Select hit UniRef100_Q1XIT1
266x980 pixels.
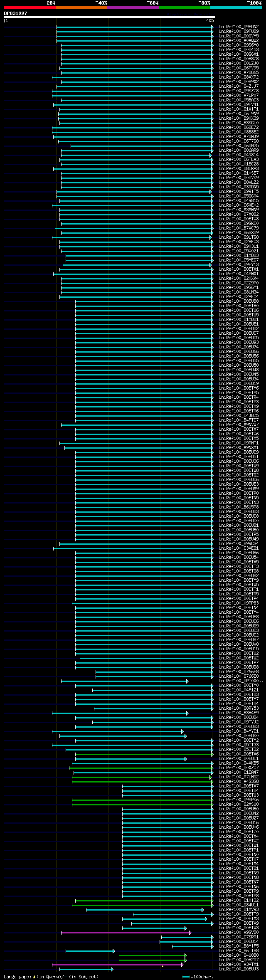pos(239,109)
